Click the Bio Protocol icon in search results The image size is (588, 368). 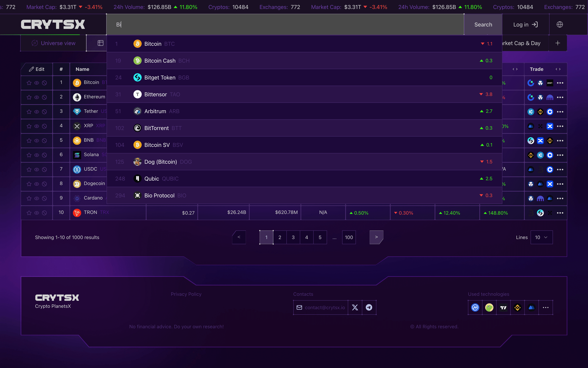point(137,196)
